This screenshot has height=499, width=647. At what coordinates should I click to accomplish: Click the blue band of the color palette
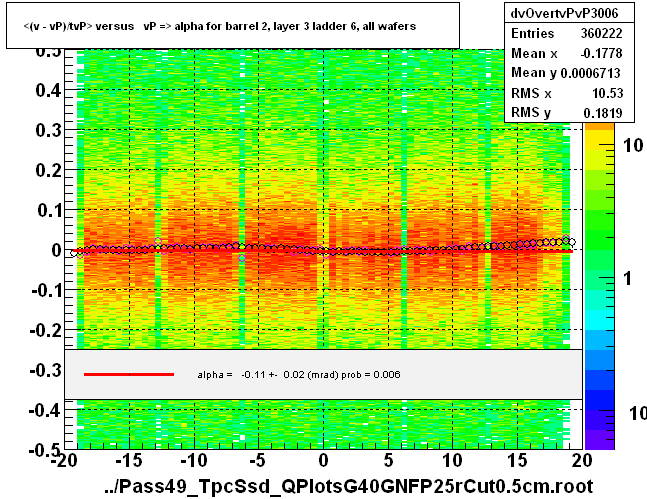599,400
